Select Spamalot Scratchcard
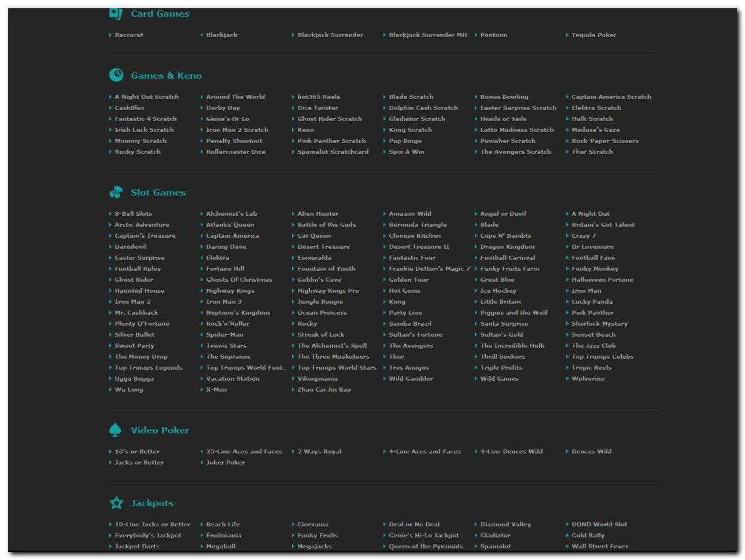This screenshot has height=560, width=745. tap(333, 152)
